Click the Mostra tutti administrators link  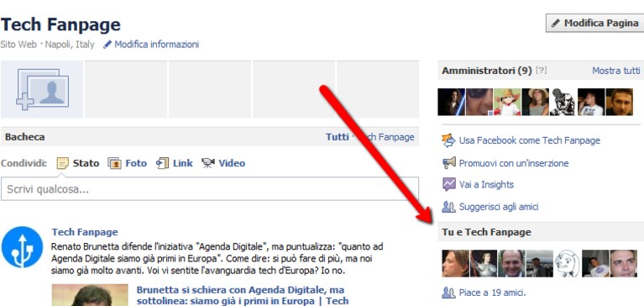click(616, 71)
